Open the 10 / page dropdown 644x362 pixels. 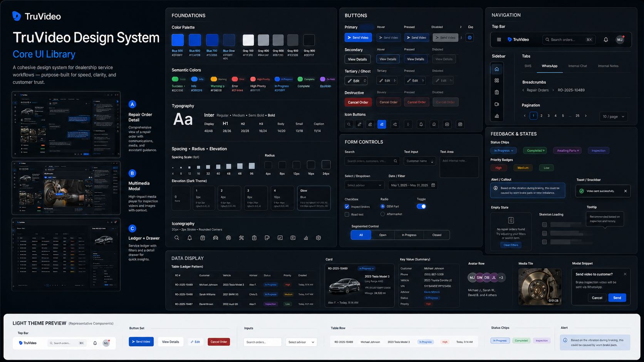[x=614, y=116]
